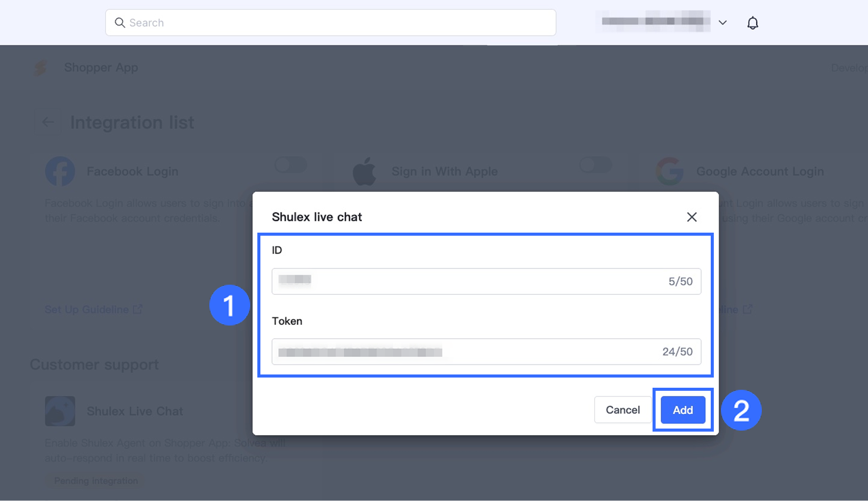Click the Google logo icon
Screen dimensions: 868x501
tap(669, 171)
